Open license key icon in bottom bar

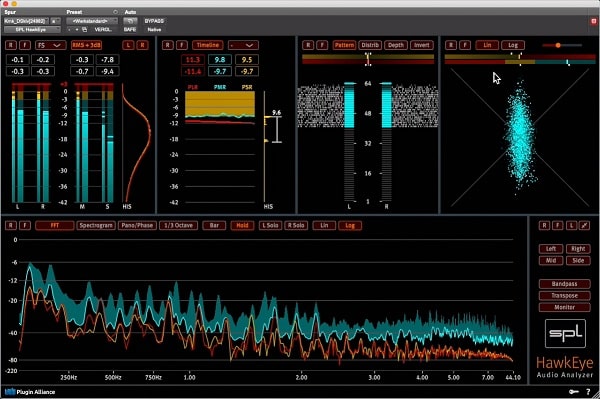point(574,392)
